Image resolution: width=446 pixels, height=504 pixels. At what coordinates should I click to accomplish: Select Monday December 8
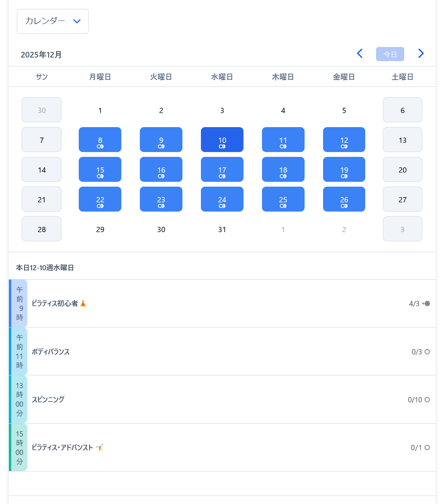pyautogui.click(x=100, y=140)
